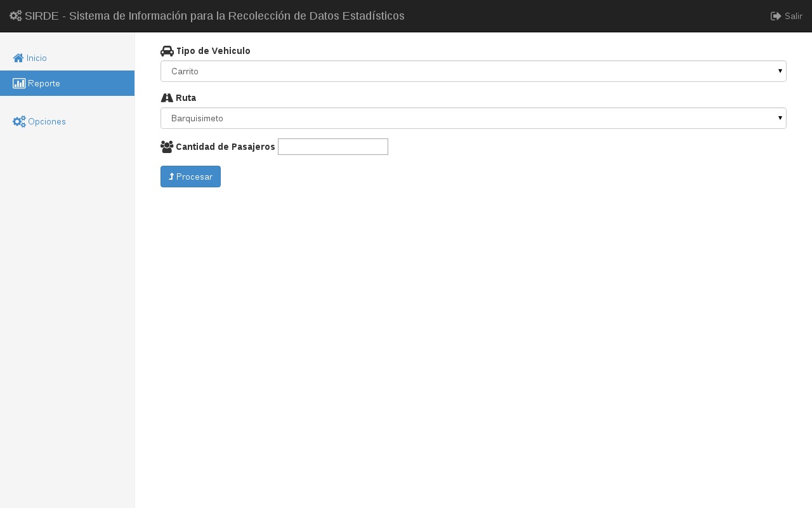Open the Opciones sidebar item
Image resolution: width=812 pixels, height=508 pixels.
[67, 121]
